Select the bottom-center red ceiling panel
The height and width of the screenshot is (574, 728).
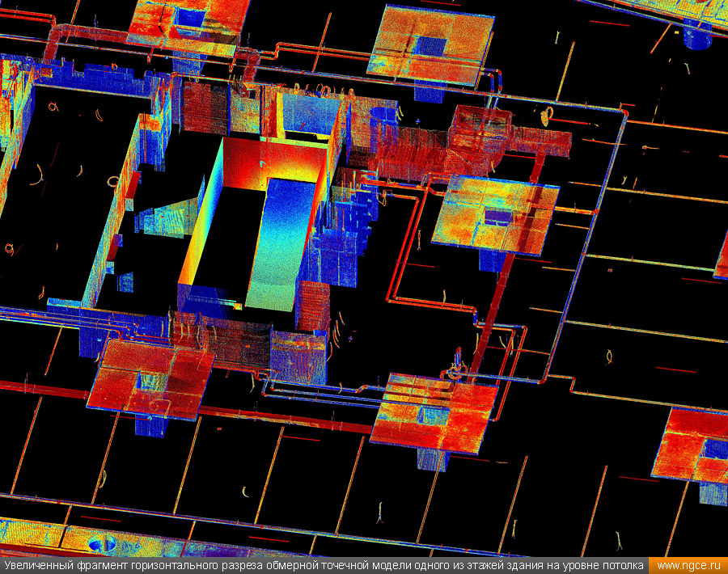click(x=435, y=412)
